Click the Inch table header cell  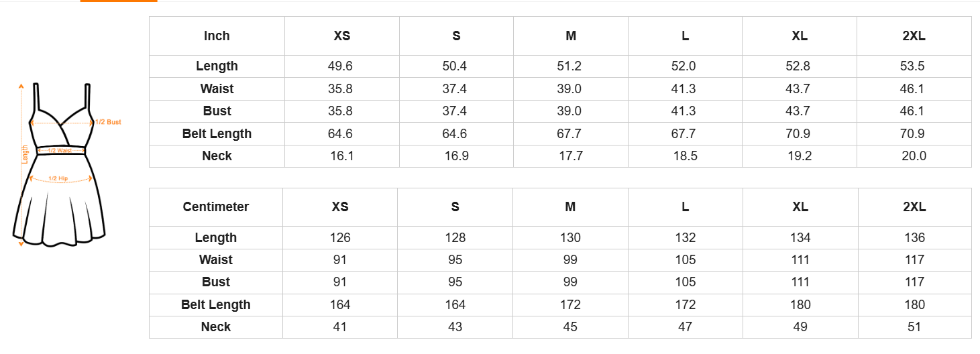point(217,36)
